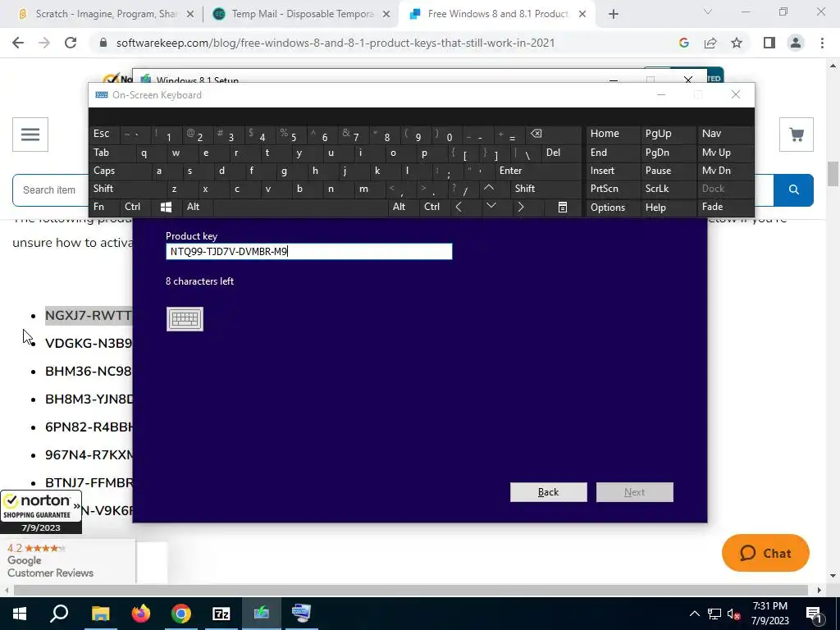Image resolution: width=840 pixels, height=630 pixels.
Task: Toggle Chrome side panel
Action: tap(769, 43)
